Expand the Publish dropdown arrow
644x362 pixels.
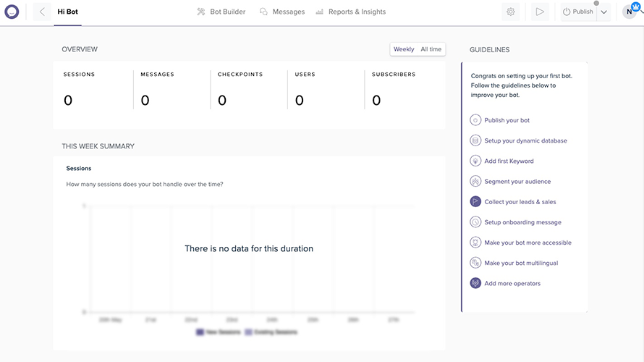604,12
